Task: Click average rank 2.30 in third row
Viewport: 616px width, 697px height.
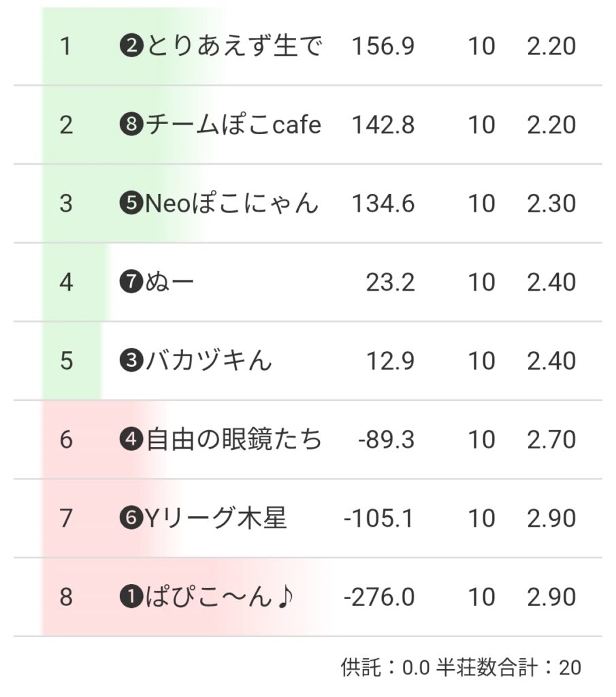Action: tap(551, 204)
